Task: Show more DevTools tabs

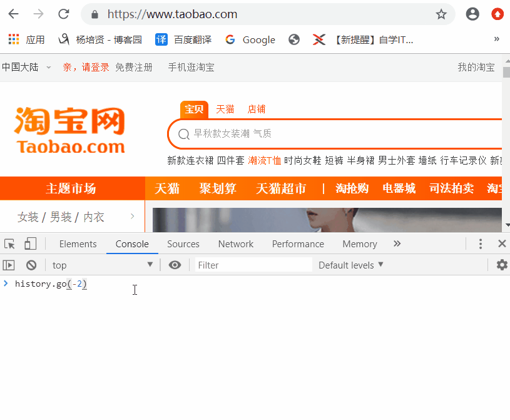Action: point(397,243)
